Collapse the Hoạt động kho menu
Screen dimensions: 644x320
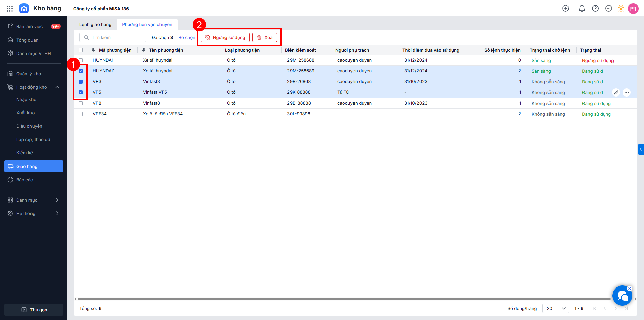coord(57,87)
